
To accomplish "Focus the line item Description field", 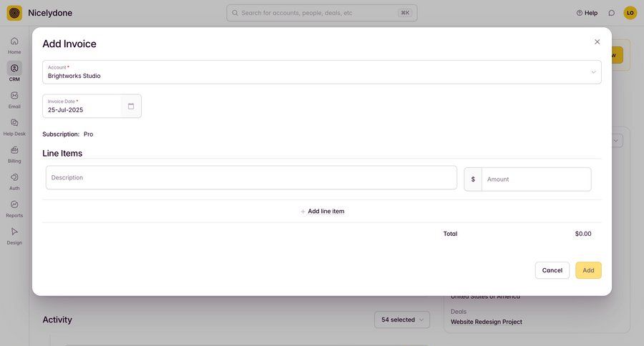I will (x=251, y=178).
